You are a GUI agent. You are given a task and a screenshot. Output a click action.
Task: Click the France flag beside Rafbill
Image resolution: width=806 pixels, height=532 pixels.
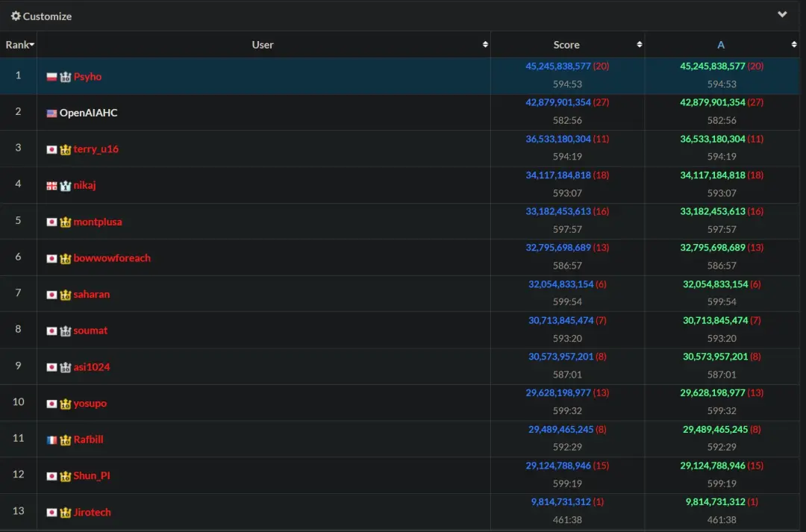click(x=51, y=440)
